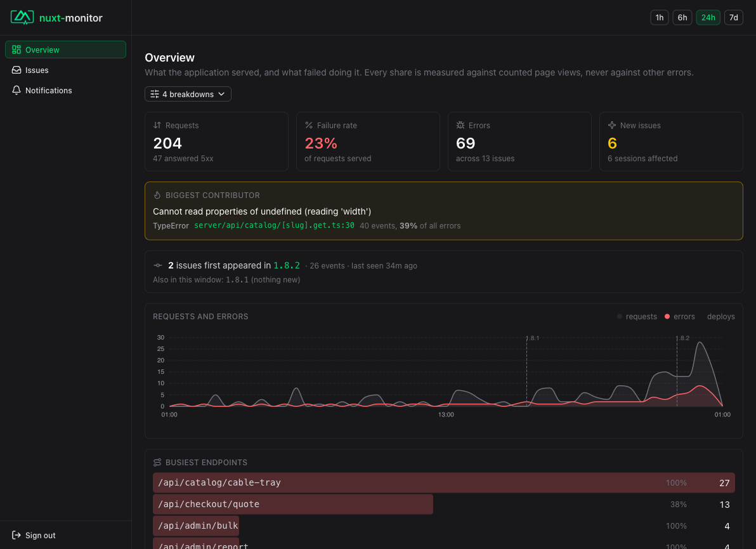This screenshot has width=756, height=549.
Task: Click the requests dark legend dot
Action: click(620, 317)
